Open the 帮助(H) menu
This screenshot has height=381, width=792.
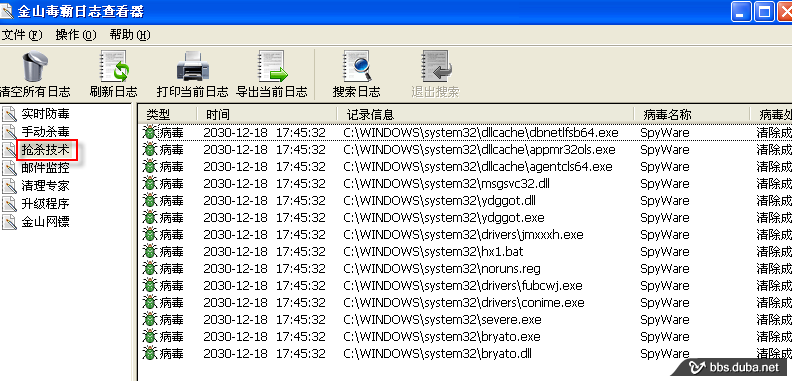click(130, 35)
